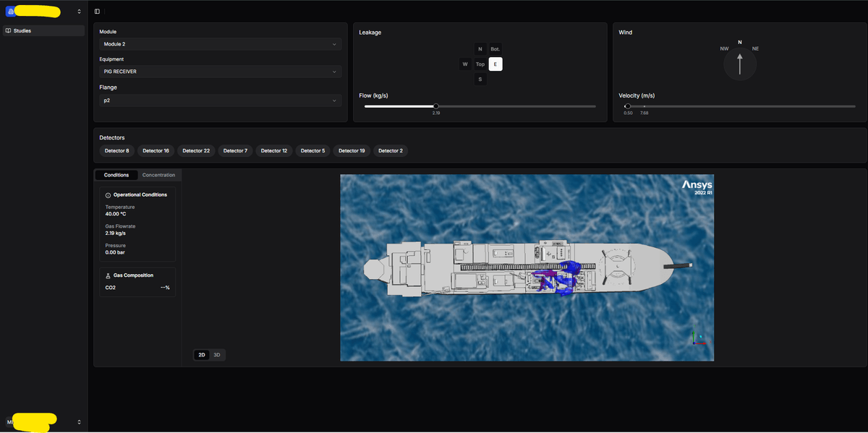Click the 2.19 label under Flow slider
The image size is (868, 433).
pos(436,113)
